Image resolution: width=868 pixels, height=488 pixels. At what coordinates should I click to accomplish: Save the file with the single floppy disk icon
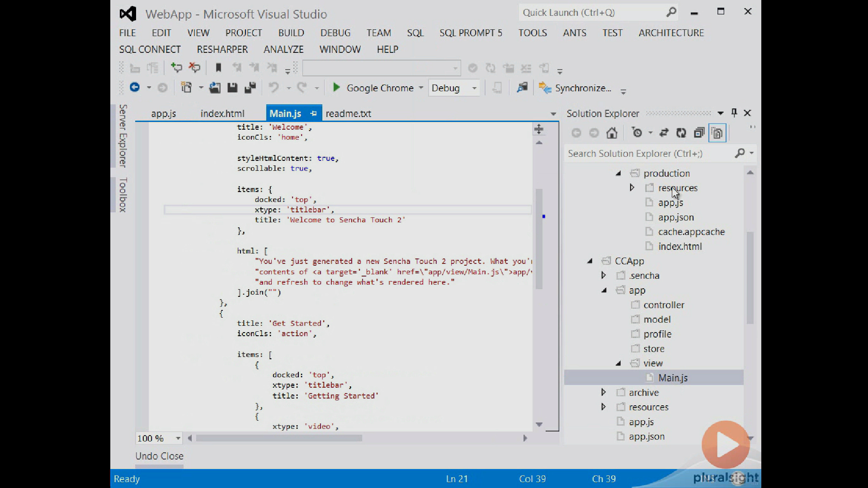coord(232,88)
